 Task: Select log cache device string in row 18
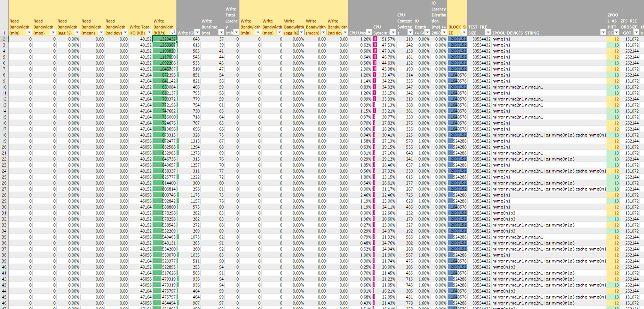pos(549,135)
